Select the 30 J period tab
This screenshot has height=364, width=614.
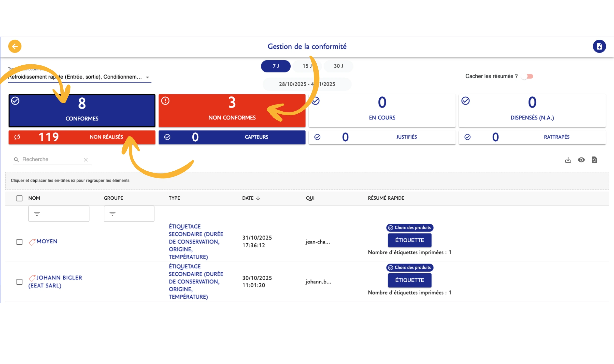point(338,66)
